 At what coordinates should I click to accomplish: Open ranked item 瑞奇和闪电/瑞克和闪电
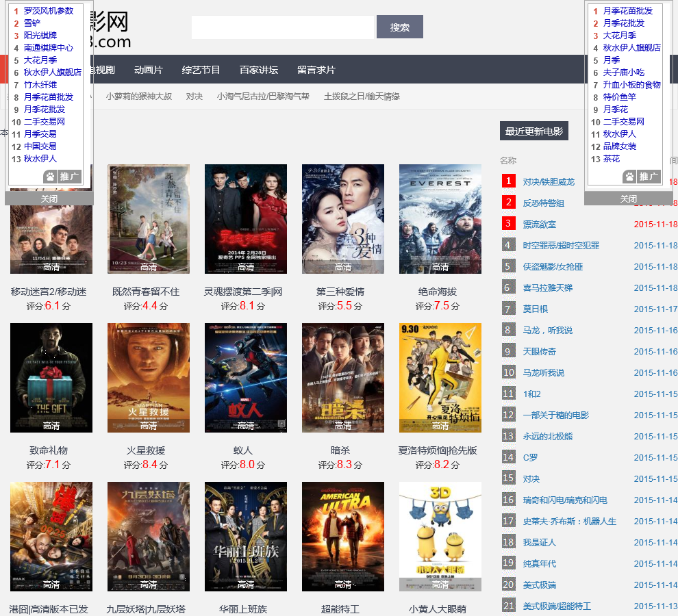565,500
